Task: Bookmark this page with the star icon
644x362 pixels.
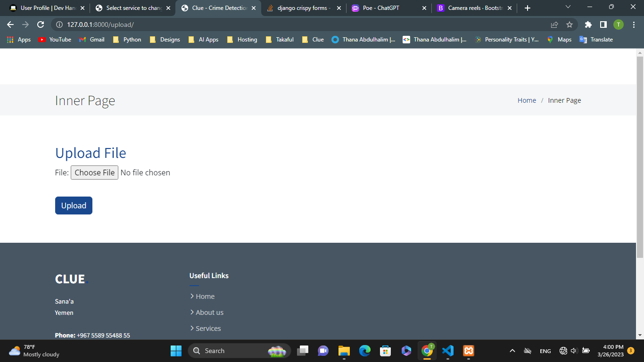Action: click(569, 25)
